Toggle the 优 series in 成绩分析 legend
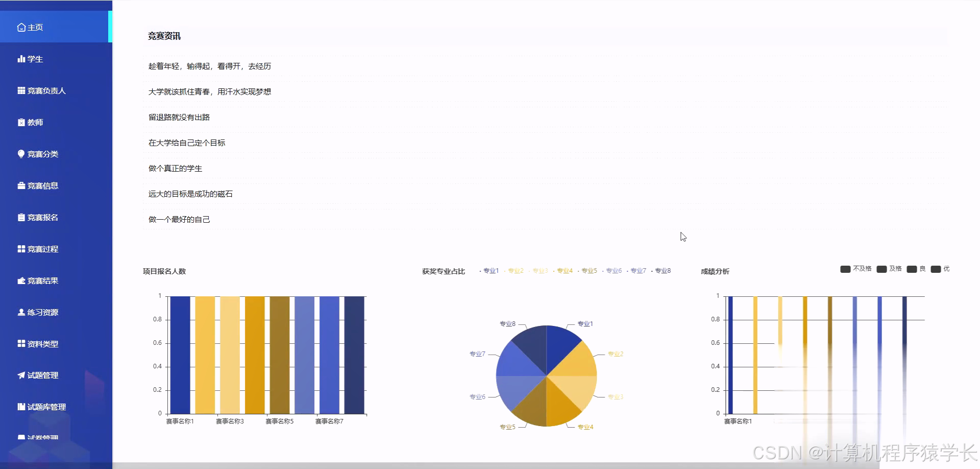Screen dimensions: 980x469 pyautogui.click(x=940, y=269)
